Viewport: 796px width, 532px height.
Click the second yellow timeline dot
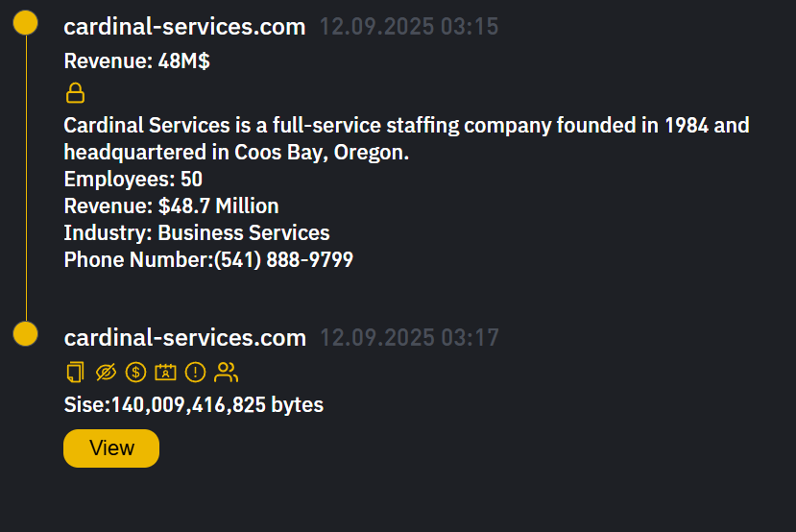(26, 334)
